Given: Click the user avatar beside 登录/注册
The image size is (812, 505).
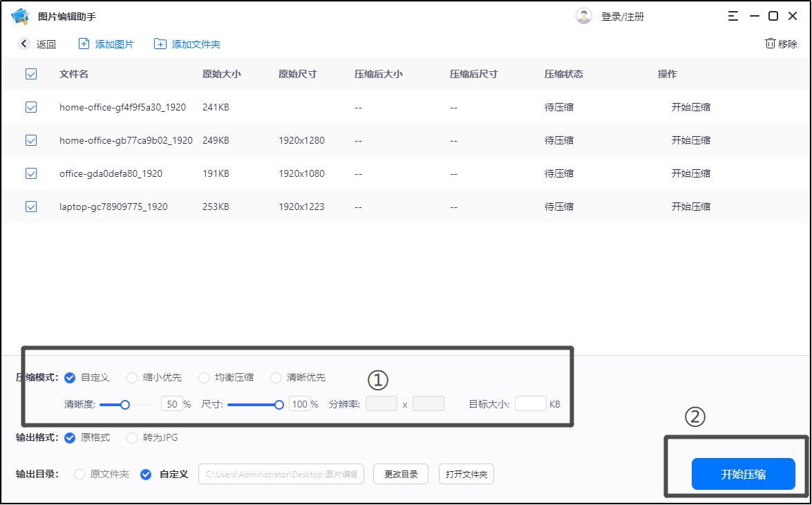Looking at the screenshot, I should (x=584, y=15).
